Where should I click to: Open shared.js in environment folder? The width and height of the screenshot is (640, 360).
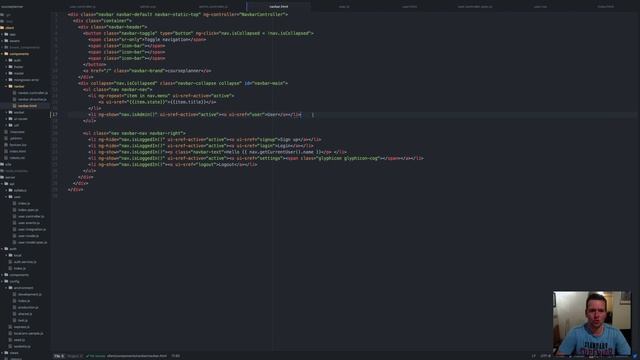(x=24, y=314)
